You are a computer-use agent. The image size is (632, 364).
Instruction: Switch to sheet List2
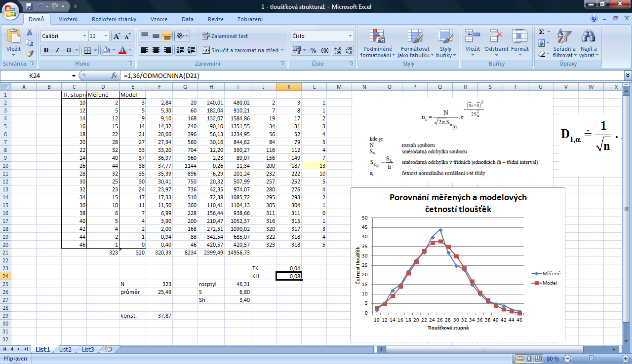(x=65, y=349)
